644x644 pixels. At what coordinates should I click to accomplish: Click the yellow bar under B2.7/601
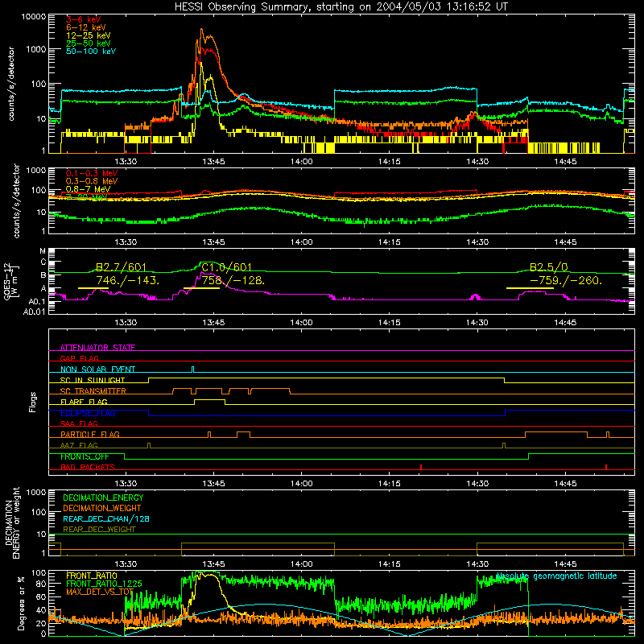click(x=93, y=288)
